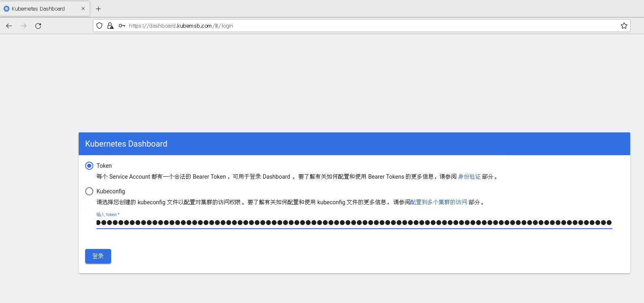Viewport: 644px width, 303px height.
Task: Open the 身份验证 authentication link
Action: coord(469,177)
